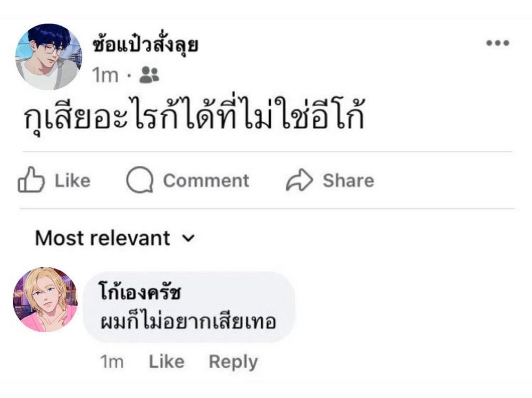Image resolution: width=532 pixels, height=398 pixels.
Task: Click the Comment button label
Action: pyautogui.click(x=207, y=180)
